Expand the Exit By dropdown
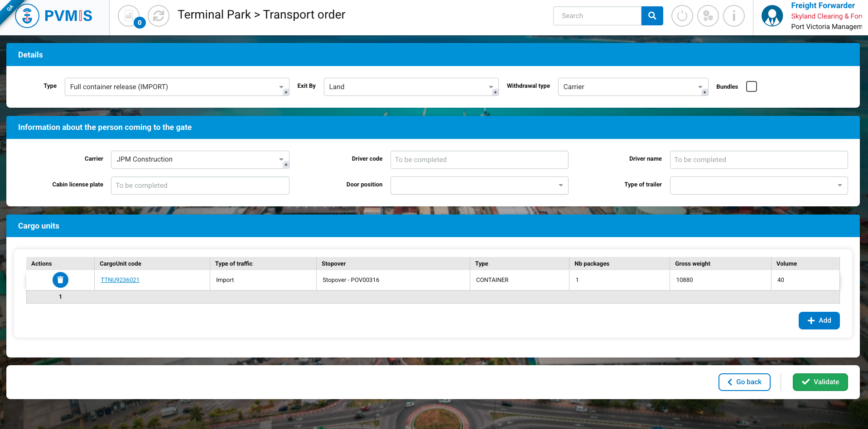Viewport: 868px width, 429px height. 411,87
